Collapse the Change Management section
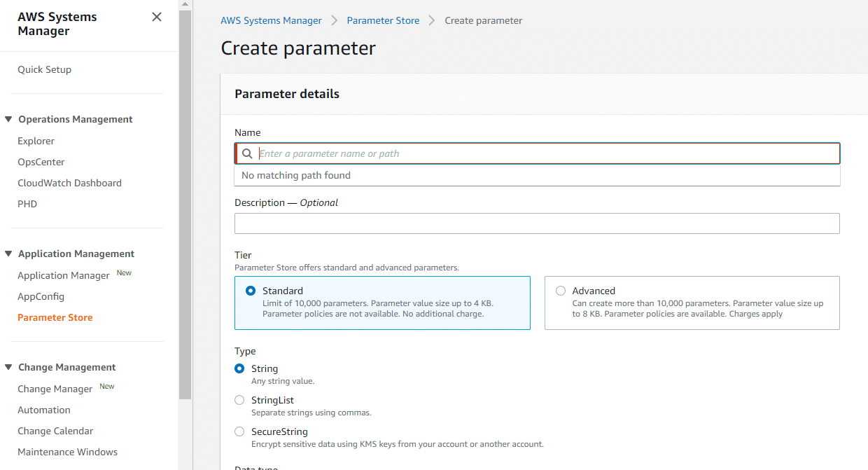Image resolution: width=868 pixels, height=470 pixels. tap(8, 367)
